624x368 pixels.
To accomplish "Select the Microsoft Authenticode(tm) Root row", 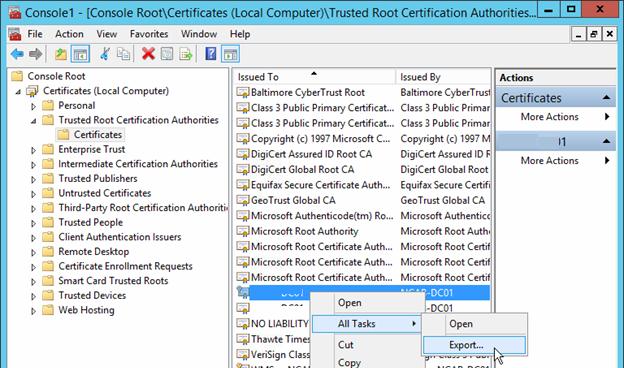I will pyautogui.click(x=363, y=216).
